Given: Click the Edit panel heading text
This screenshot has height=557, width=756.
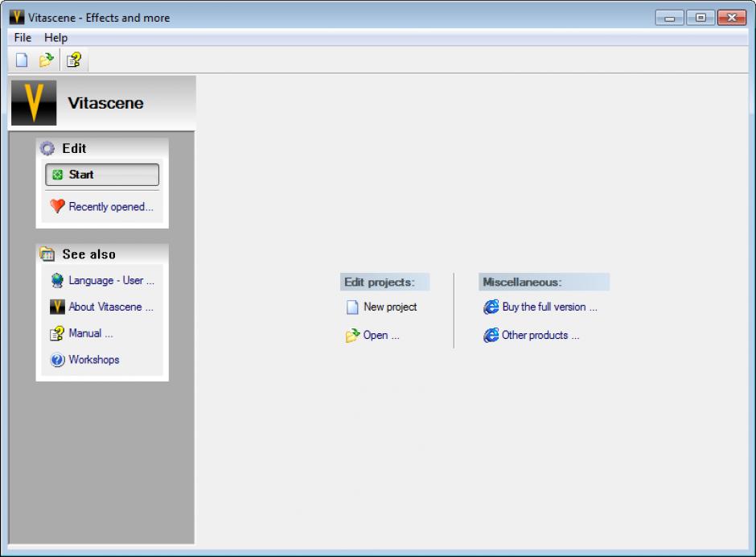Looking at the screenshot, I should tap(74, 148).
